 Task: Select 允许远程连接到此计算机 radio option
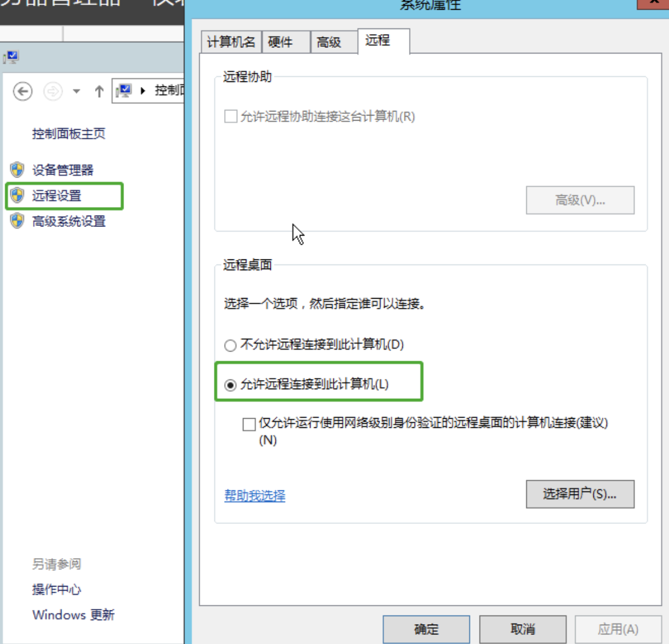coord(230,385)
